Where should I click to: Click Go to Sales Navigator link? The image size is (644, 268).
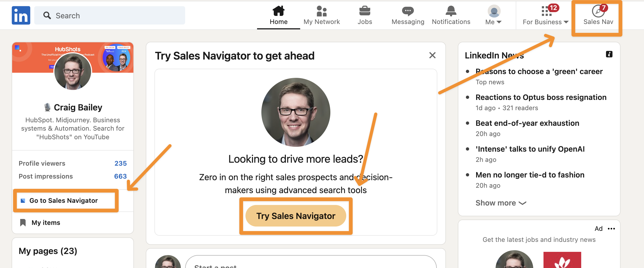63,201
